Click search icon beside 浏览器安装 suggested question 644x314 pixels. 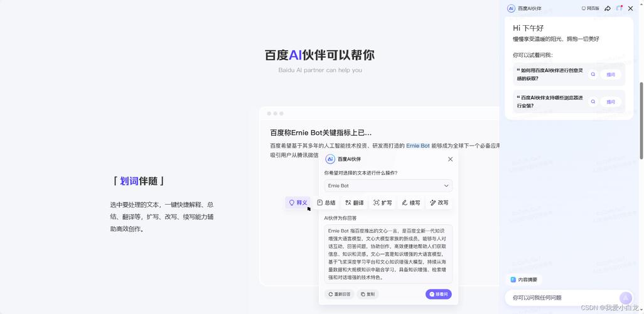tap(593, 102)
